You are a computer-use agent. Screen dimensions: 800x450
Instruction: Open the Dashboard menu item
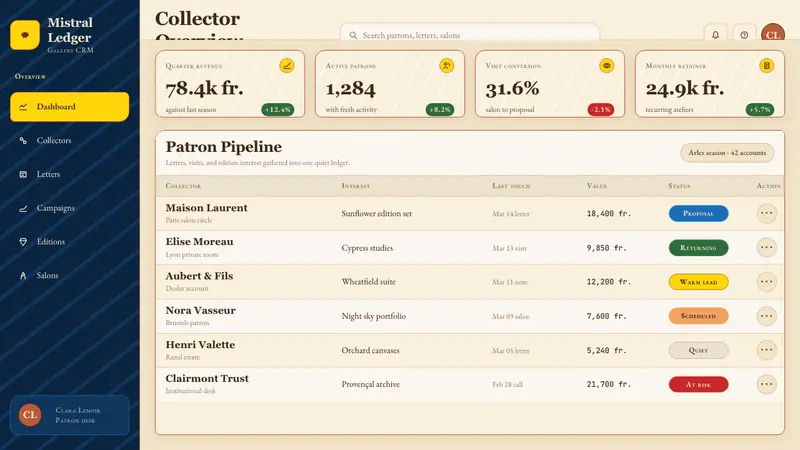[x=69, y=107]
